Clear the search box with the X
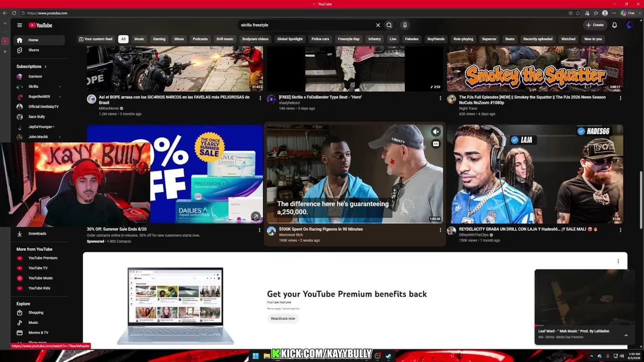 point(378,25)
